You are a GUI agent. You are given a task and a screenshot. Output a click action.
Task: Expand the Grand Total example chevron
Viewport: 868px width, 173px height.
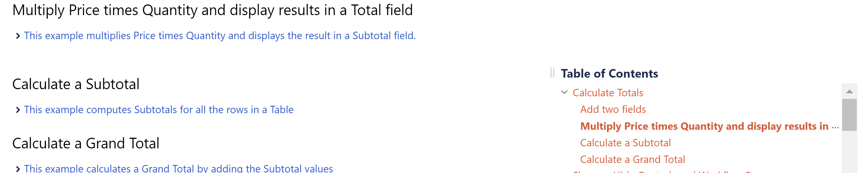(x=18, y=169)
